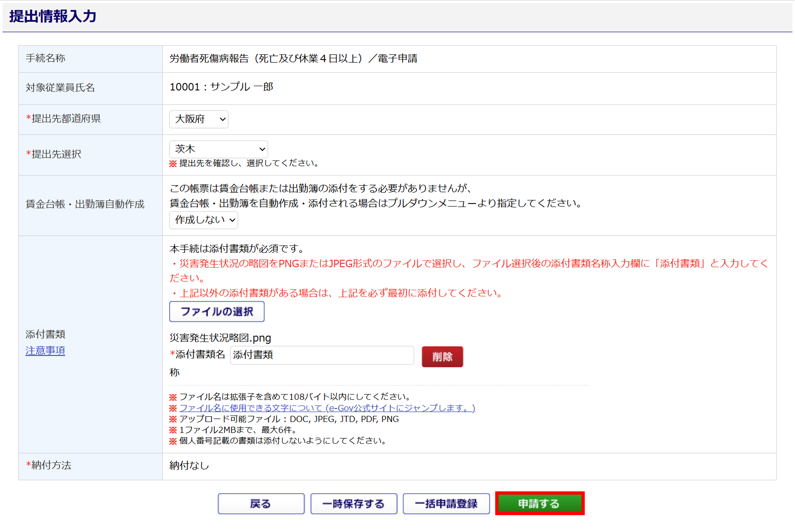The width and height of the screenshot is (795, 532).
Task: Click the 災害発生状況略図.png file name
Action: pos(220,338)
